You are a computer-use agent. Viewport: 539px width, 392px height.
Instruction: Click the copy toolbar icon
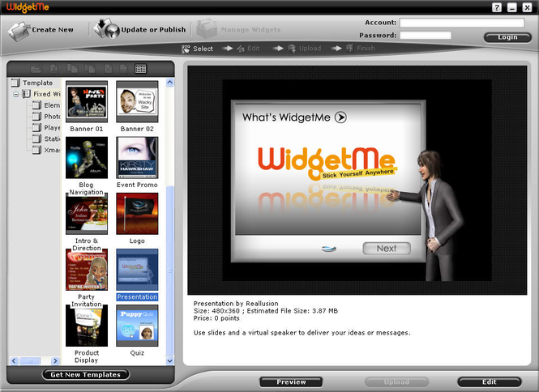point(72,69)
